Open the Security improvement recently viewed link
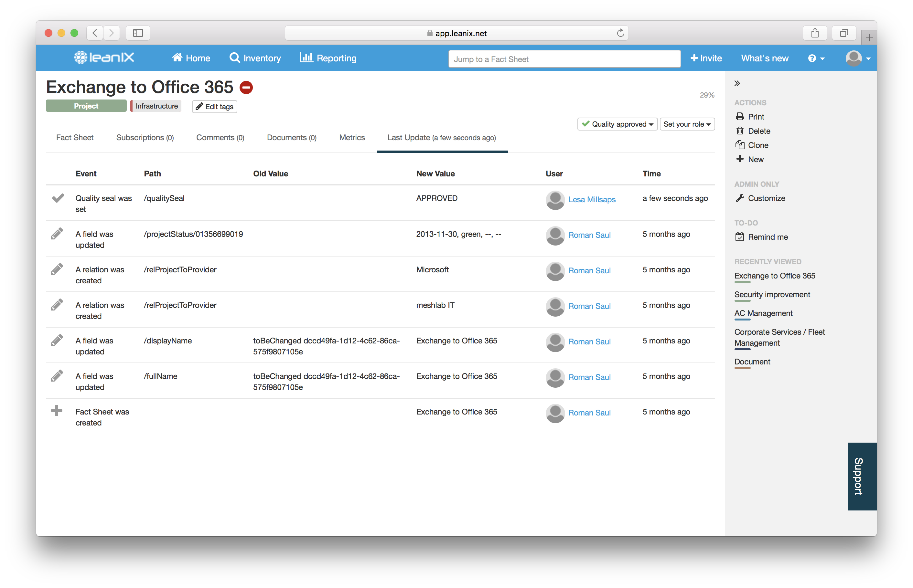This screenshot has width=913, height=588. pyautogui.click(x=772, y=294)
